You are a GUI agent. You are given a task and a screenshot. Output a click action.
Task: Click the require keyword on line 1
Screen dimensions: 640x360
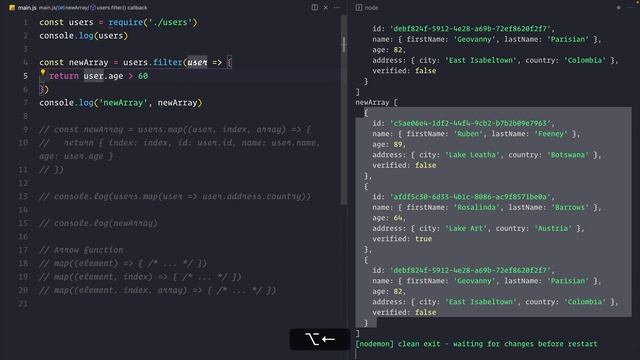coord(126,22)
